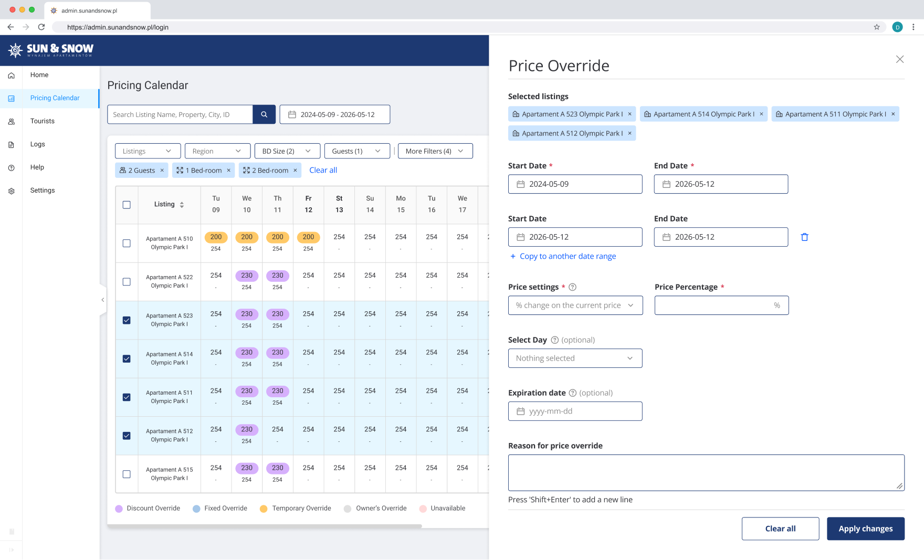Toggle the select-all listings header checkbox
The image size is (924, 560).
point(127,205)
